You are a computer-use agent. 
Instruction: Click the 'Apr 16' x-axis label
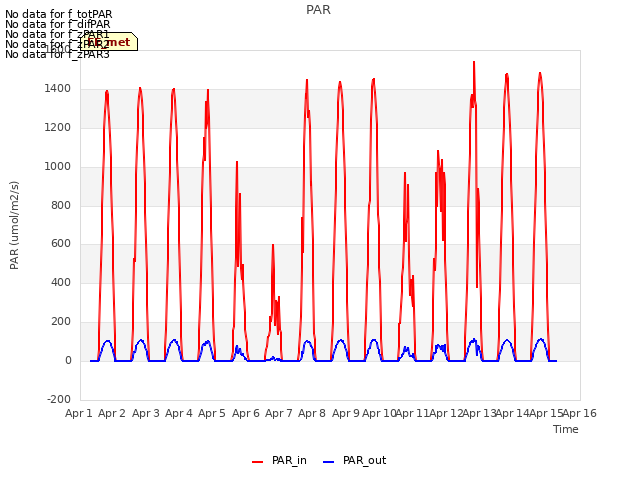click(580, 413)
